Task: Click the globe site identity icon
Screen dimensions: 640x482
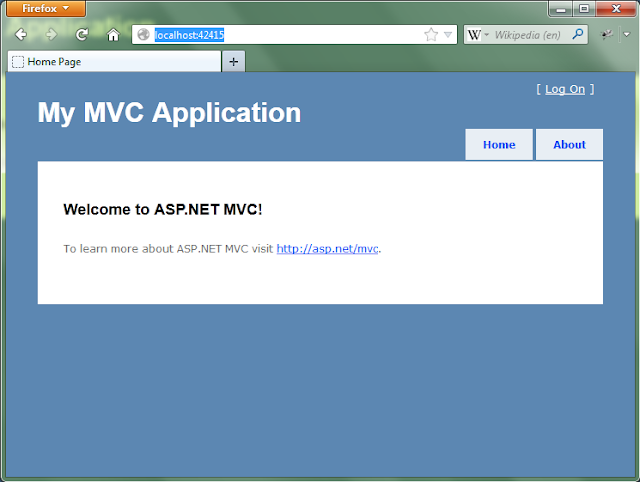Action: click(x=143, y=35)
